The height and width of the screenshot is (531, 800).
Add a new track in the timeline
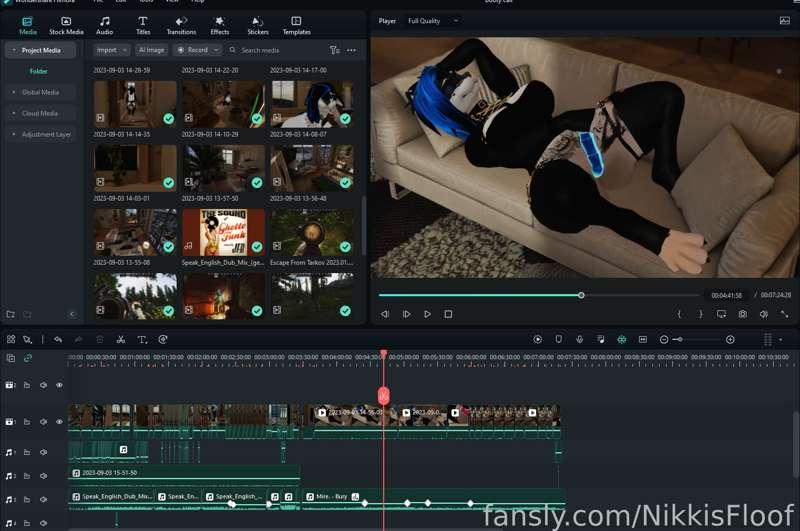point(10,359)
